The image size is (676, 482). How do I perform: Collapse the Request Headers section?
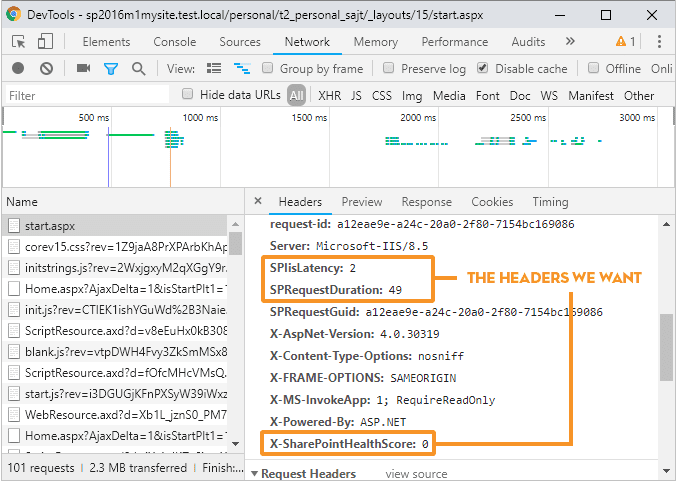(254, 474)
